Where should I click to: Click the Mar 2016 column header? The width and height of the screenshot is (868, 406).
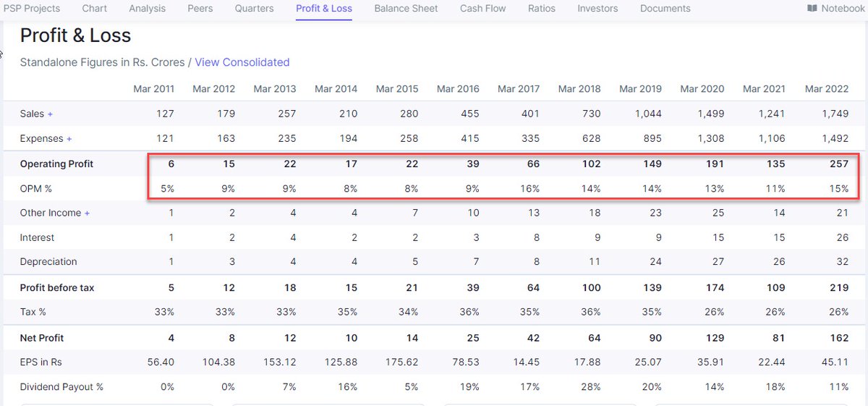(458, 89)
